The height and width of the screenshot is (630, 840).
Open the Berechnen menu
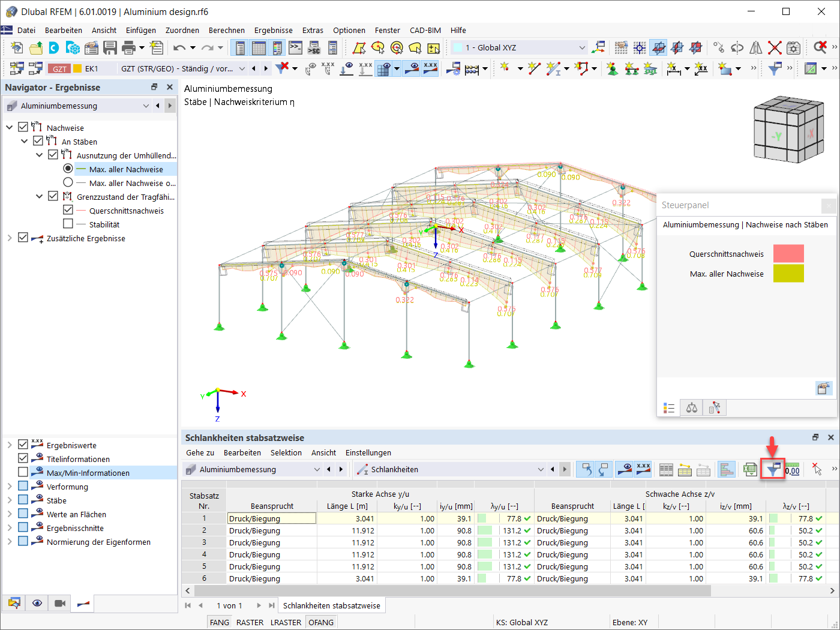[x=227, y=30]
